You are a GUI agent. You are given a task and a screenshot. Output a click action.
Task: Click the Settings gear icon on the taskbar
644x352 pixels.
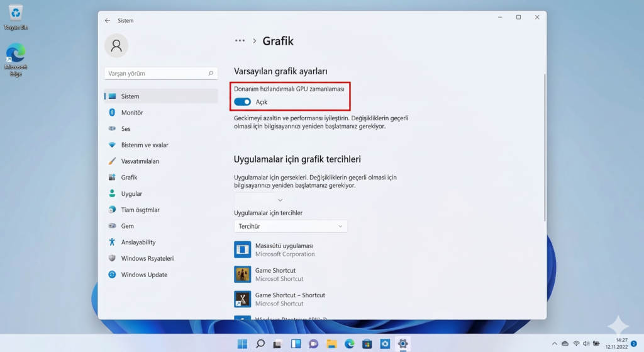(x=403, y=344)
